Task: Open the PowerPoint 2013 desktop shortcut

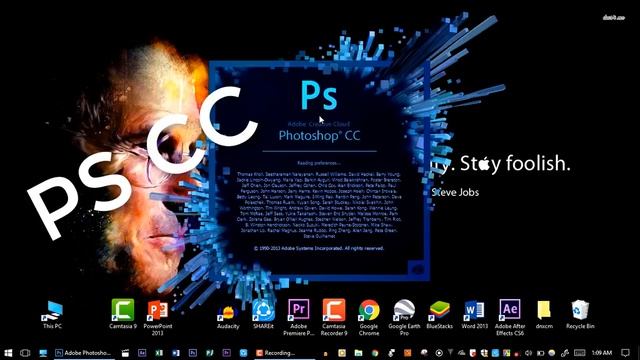Action: 158,318
